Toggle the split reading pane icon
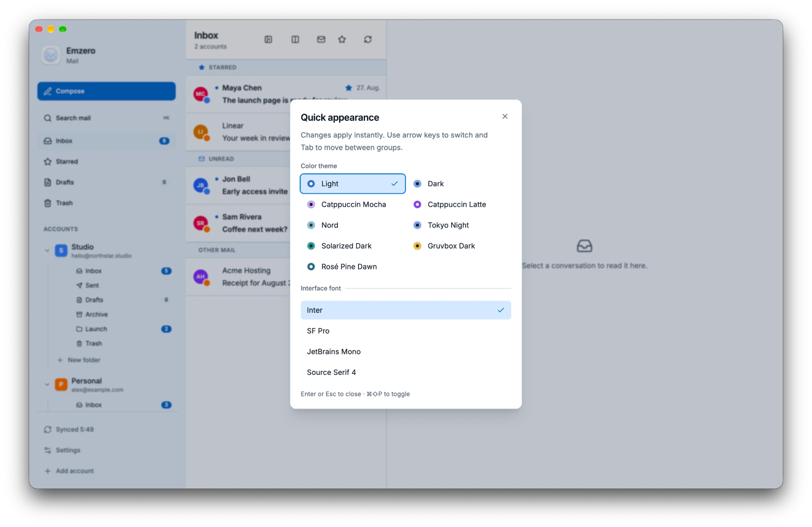812x527 pixels. point(295,39)
